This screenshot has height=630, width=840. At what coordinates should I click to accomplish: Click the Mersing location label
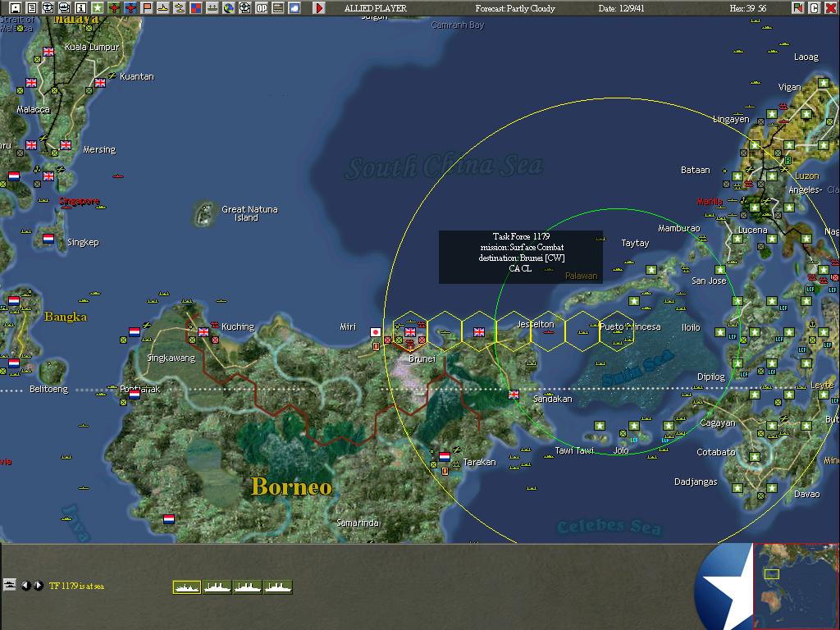click(x=99, y=149)
